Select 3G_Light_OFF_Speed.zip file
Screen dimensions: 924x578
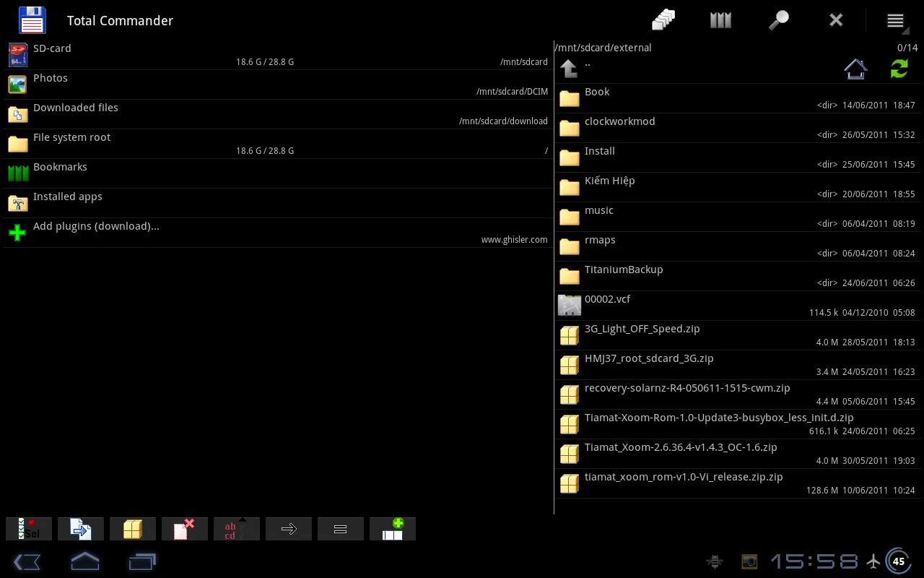[736, 335]
